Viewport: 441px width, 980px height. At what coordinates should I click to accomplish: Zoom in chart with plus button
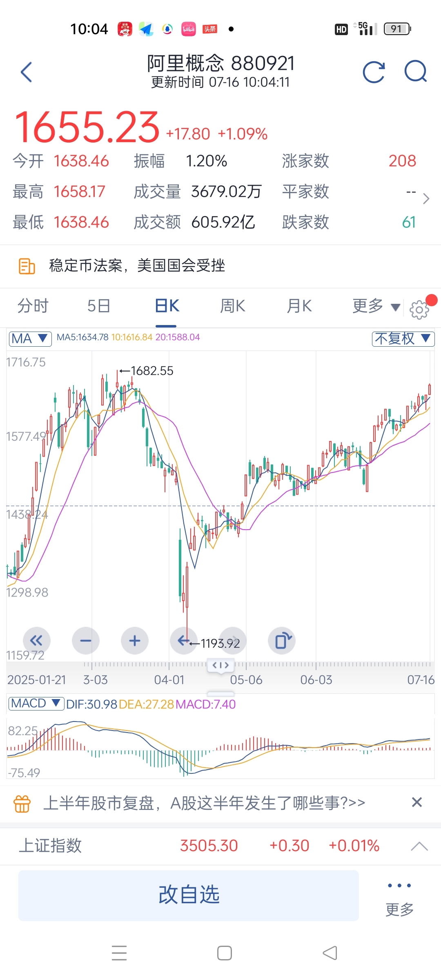(135, 641)
